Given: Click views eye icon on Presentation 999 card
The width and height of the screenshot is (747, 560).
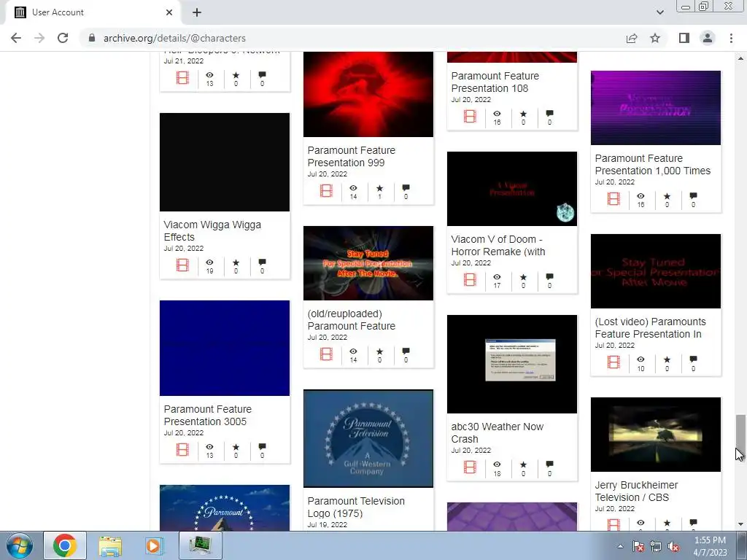Looking at the screenshot, I should coord(353,188).
